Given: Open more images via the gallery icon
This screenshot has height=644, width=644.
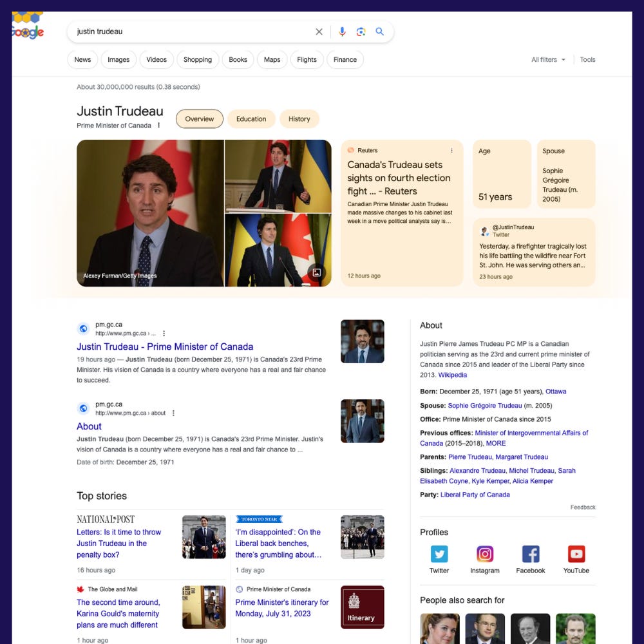Looking at the screenshot, I should tap(317, 272).
